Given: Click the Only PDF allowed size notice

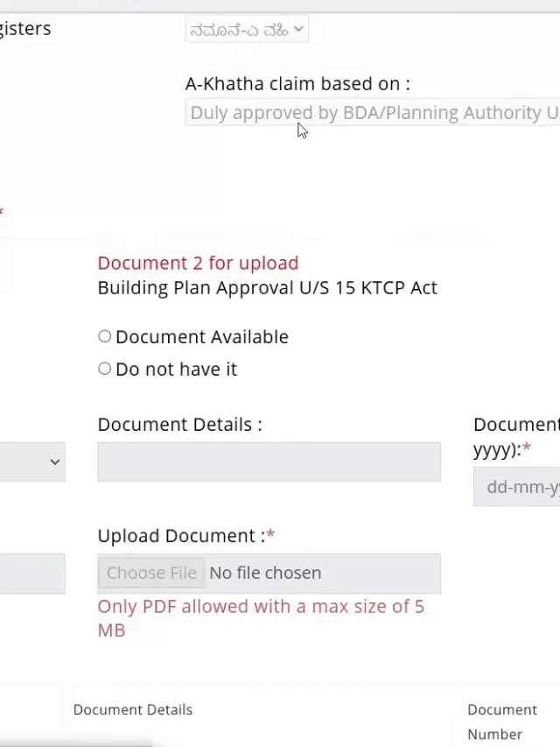Looking at the screenshot, I should (261, 618).
